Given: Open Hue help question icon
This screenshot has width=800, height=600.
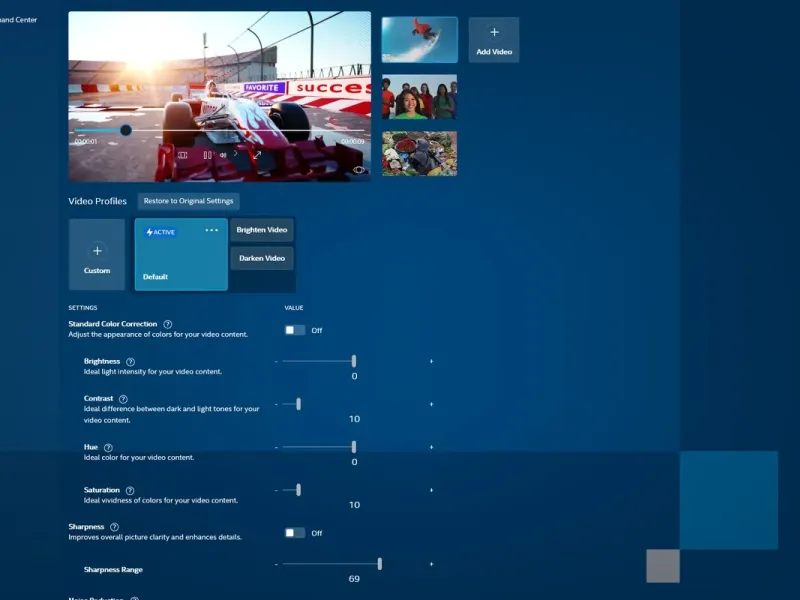Looking at the screenshot, I should click(108, 447).
